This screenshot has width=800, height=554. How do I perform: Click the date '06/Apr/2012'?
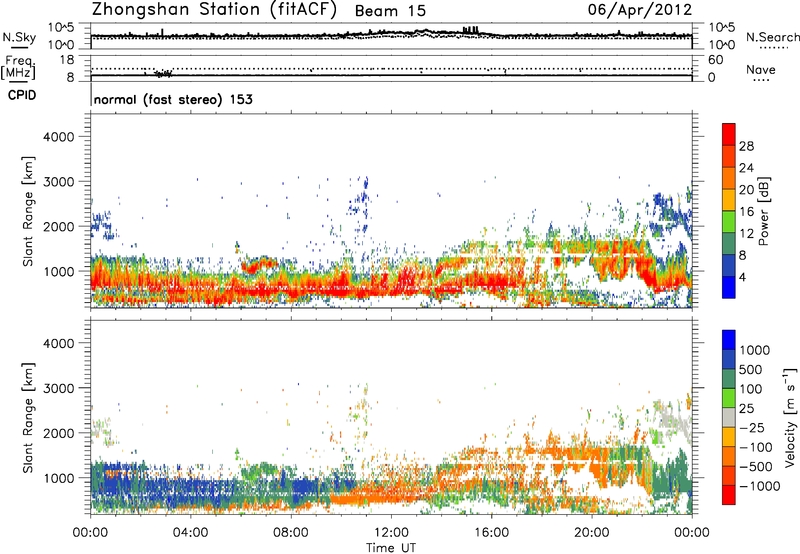[640, 10]
